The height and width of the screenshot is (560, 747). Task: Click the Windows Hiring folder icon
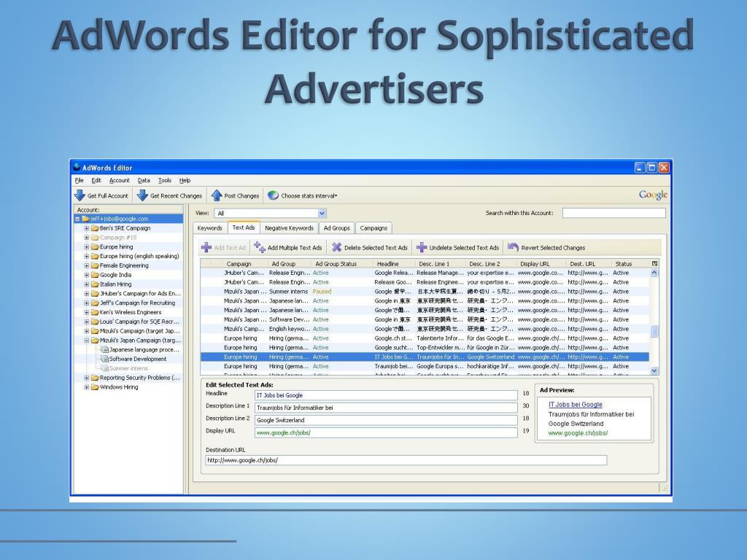click(95, 387)
